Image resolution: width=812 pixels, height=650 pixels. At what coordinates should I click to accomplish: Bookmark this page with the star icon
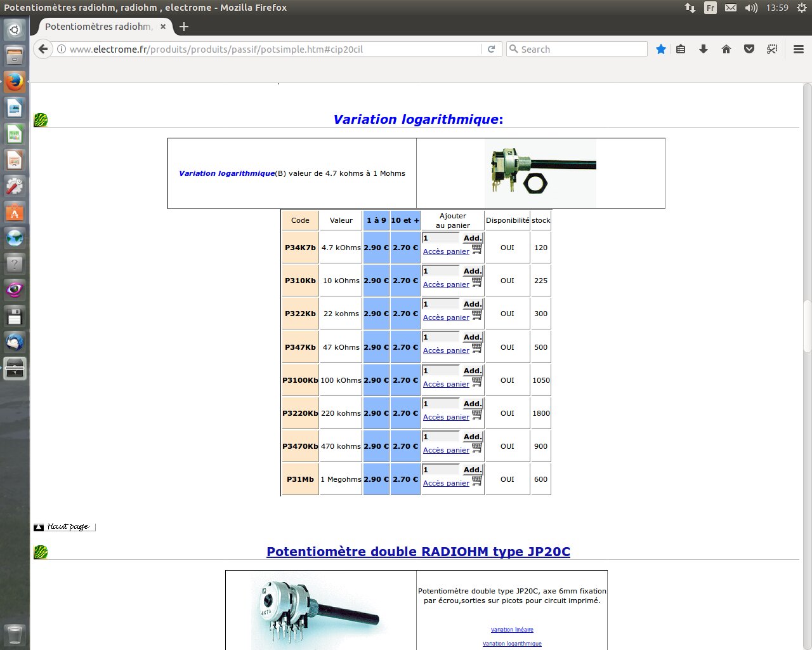pyautogui.click(x=661, y=49)
